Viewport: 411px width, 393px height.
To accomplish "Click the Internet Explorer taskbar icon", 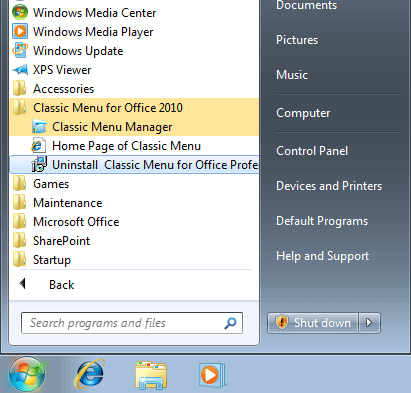I will point(90,375).
